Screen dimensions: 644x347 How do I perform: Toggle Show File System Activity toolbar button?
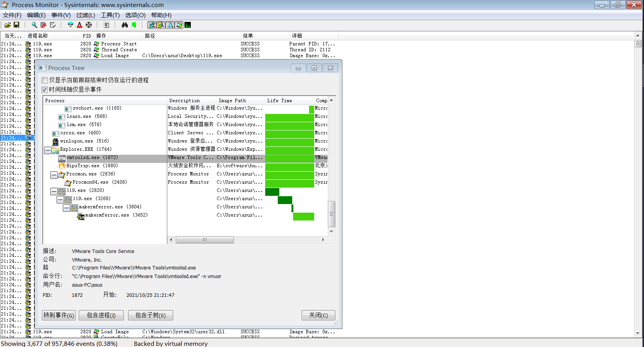(x=161, y=25)
